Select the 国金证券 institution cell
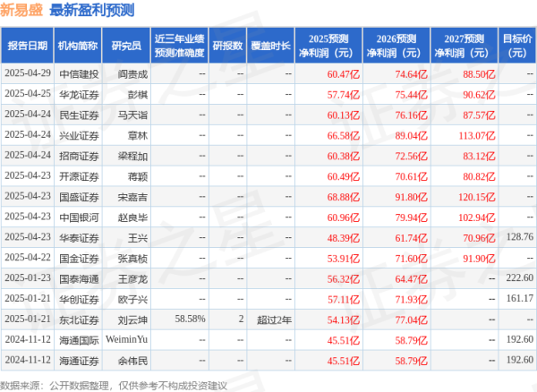 click(79, 259)
